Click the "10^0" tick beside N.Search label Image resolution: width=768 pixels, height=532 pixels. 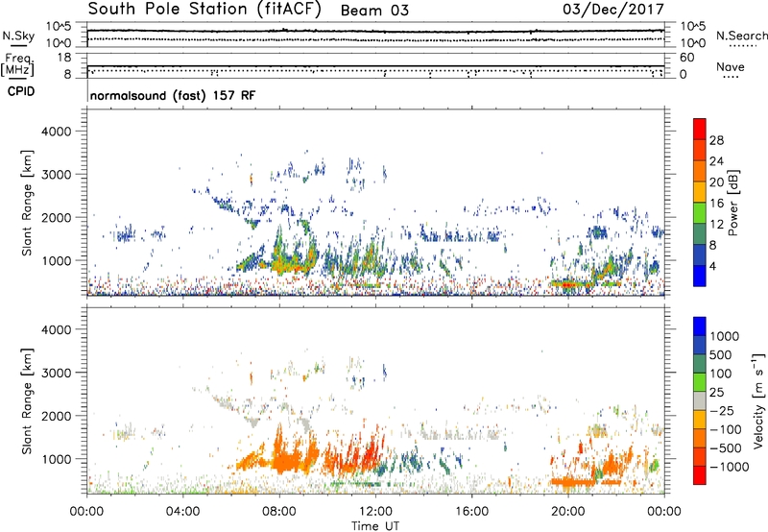point(692,43)
